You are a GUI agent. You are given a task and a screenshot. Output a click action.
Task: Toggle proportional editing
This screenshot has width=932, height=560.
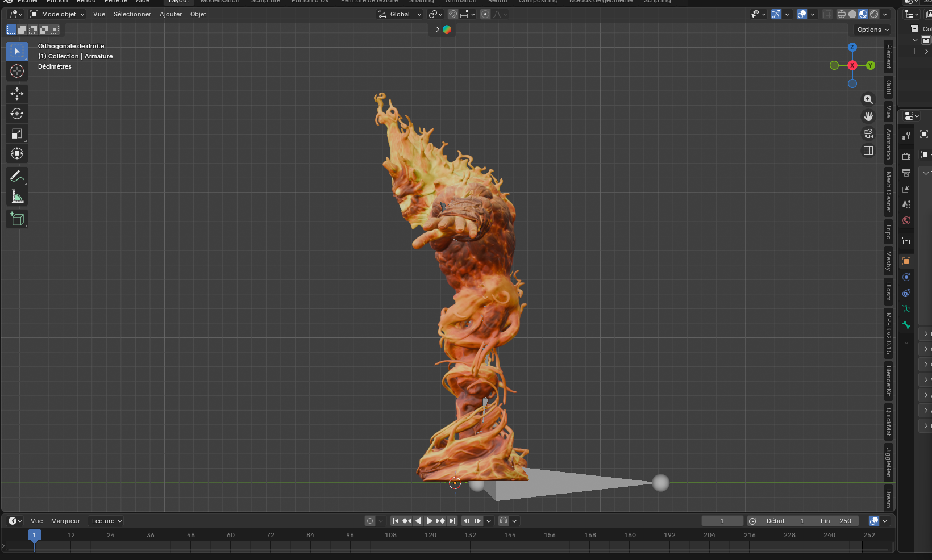485,14
